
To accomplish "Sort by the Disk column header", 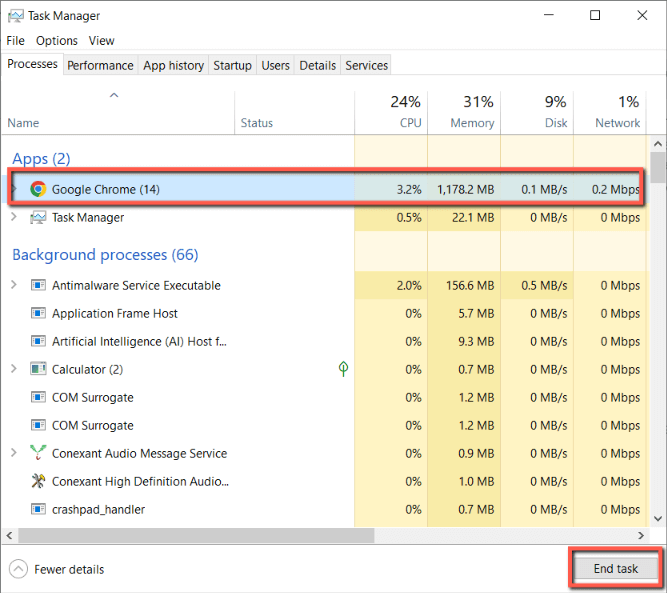I will tap(537, 113).
